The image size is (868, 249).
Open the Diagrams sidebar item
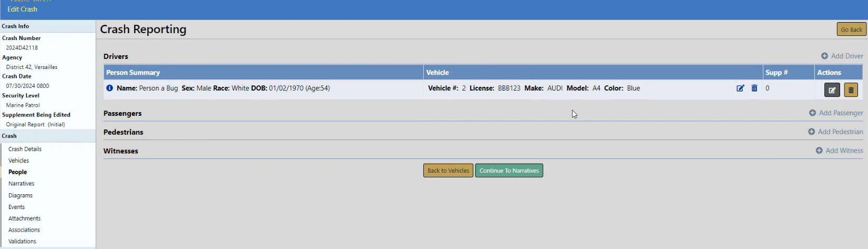pyautogui.click(x=21, y=195)
